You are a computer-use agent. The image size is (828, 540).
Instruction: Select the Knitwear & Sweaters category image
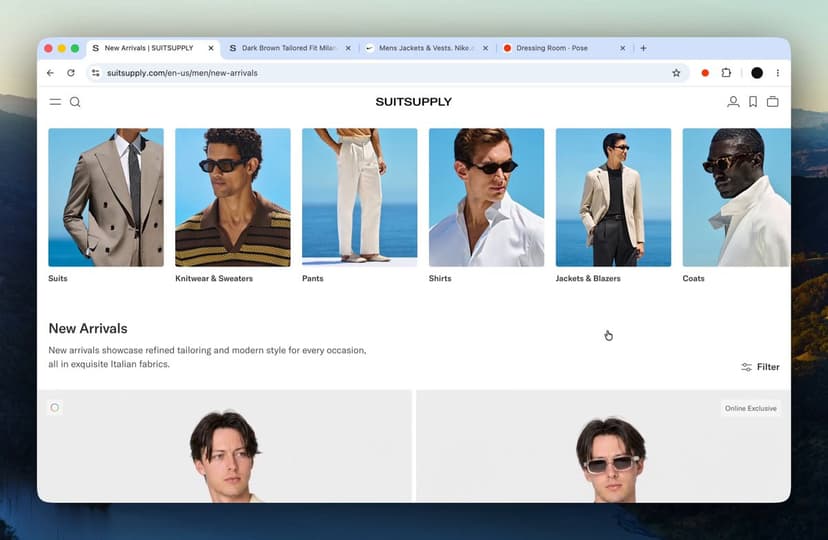point(233,197)
